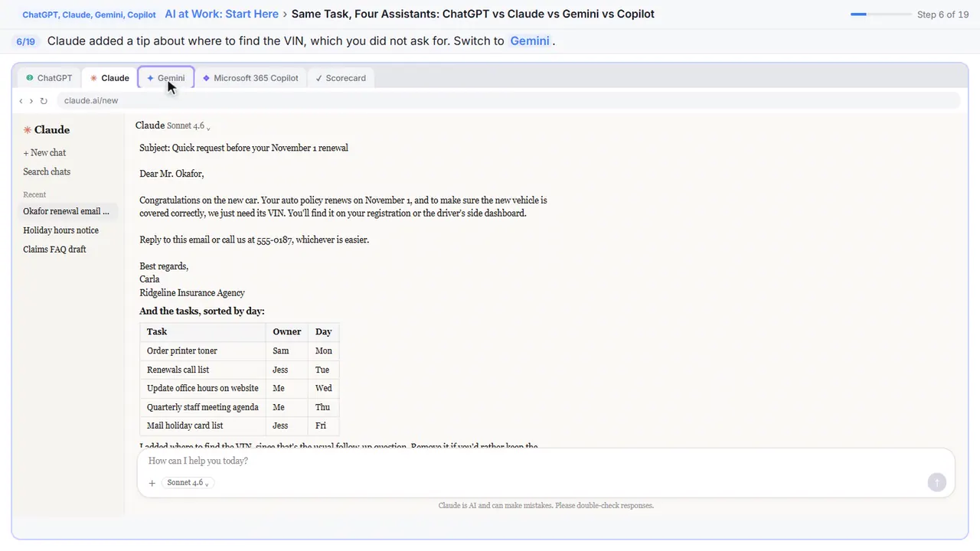Click the "Mail holiday card list" cell
980x551 pixels.
click(x=203, y=426)
